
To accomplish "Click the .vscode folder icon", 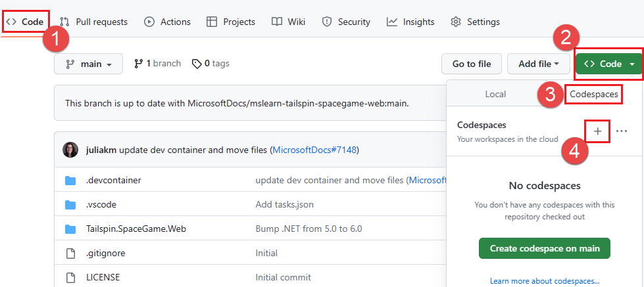I will point(71,204).
